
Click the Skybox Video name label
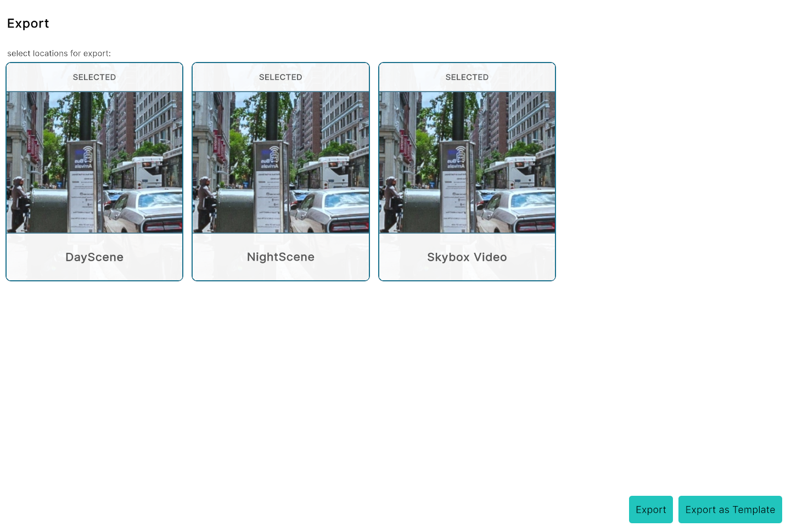tap(467, 257)
